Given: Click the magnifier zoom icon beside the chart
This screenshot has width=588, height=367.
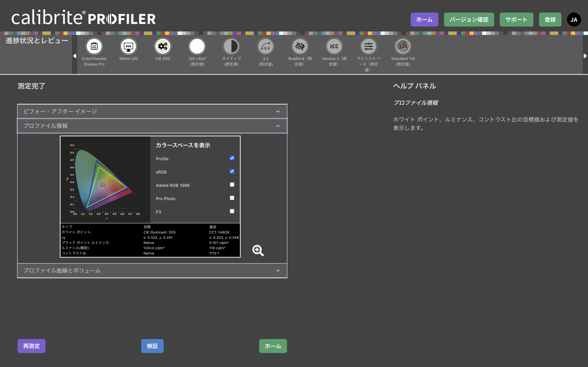Looking at the screenshot, I should [x=258, y=250].
